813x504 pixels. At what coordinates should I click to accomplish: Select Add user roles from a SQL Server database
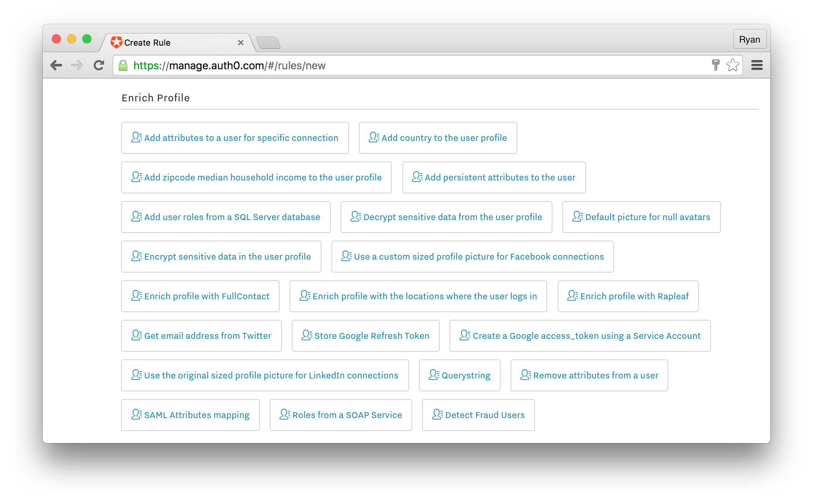click(226, 217)
